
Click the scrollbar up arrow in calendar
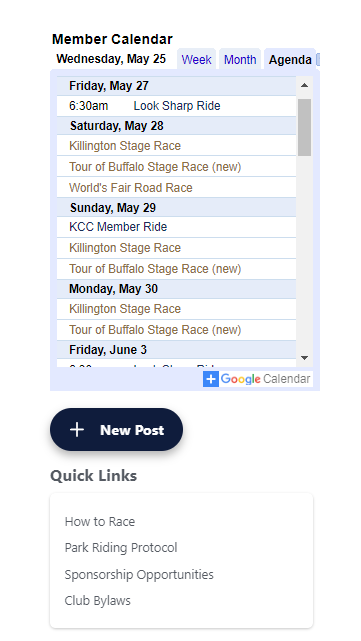(304, 85)
